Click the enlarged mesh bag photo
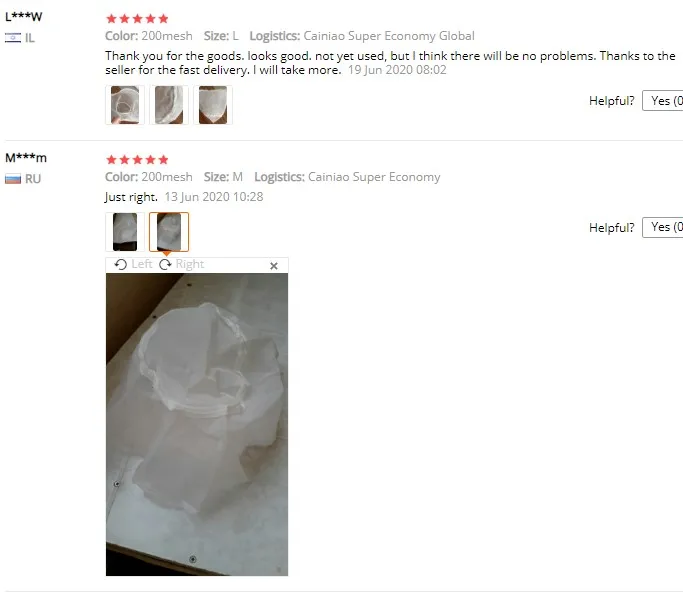The image size is (683, 603). 197,424
